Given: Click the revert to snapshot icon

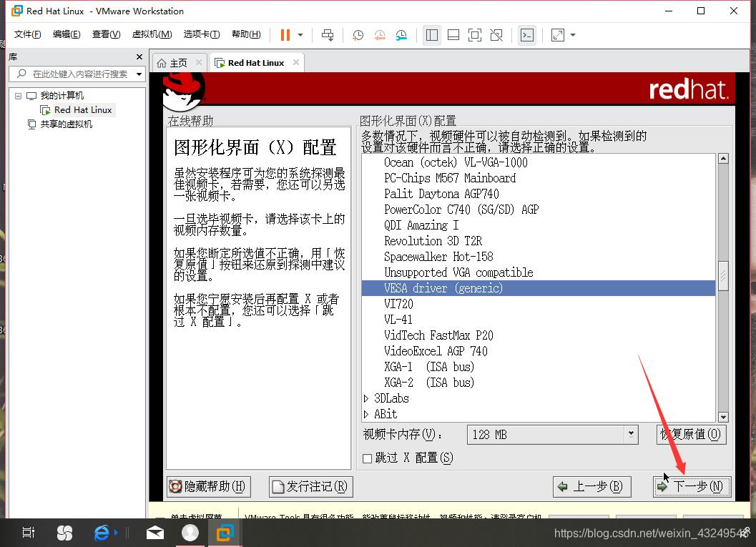Looking at the screenshot, I should click(380, 35).
